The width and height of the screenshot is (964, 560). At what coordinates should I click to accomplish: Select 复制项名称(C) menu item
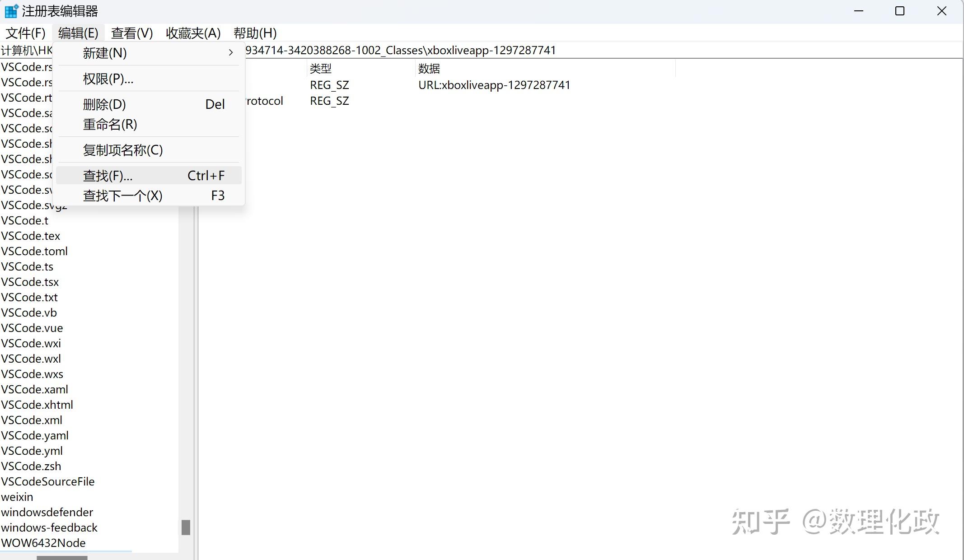[122, 150]
